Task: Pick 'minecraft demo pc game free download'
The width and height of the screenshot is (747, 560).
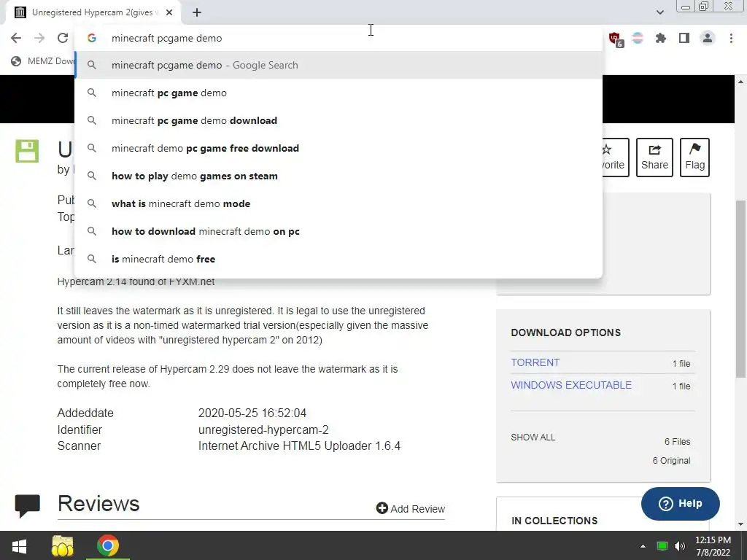Action: click(x=338, y=148)
